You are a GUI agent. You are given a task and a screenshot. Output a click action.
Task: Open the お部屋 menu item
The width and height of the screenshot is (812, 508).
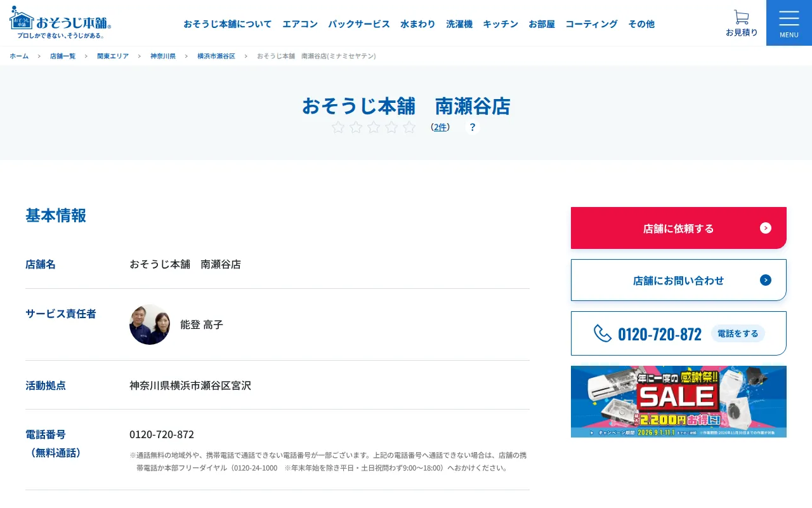point(542,23)
